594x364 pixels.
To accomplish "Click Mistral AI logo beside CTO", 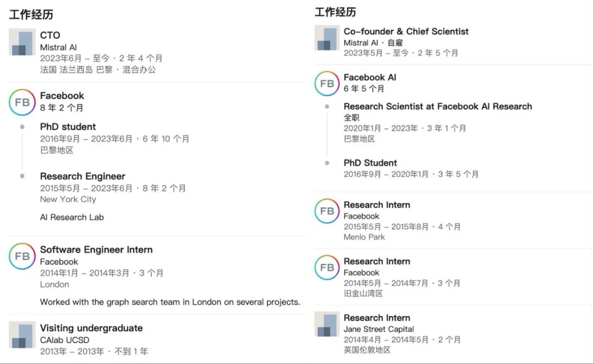I will [x=22, y=42].
